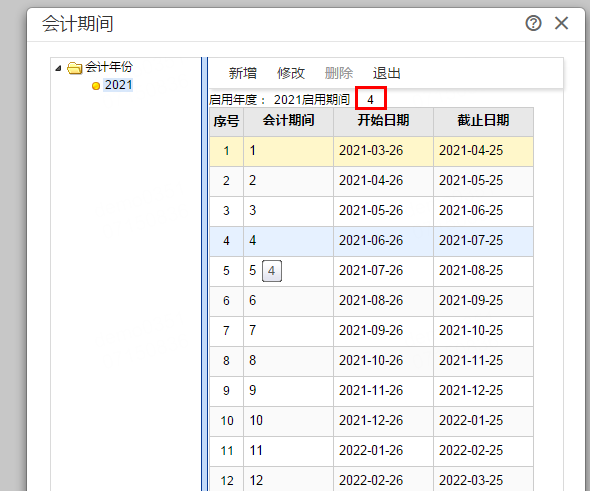Select the 2021 year tree item
The image size is (590, 491).
pyautogui.click(x=119, y=85)
